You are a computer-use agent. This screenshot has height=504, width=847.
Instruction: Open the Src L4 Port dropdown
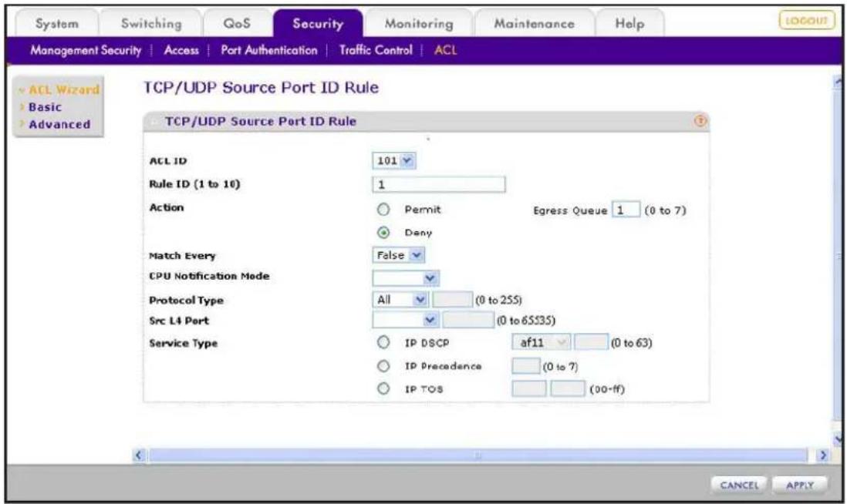(x=405, y=320)
